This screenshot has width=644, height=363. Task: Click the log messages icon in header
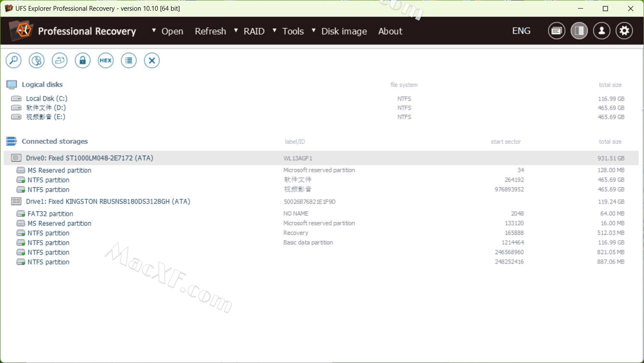click(556, 31)
